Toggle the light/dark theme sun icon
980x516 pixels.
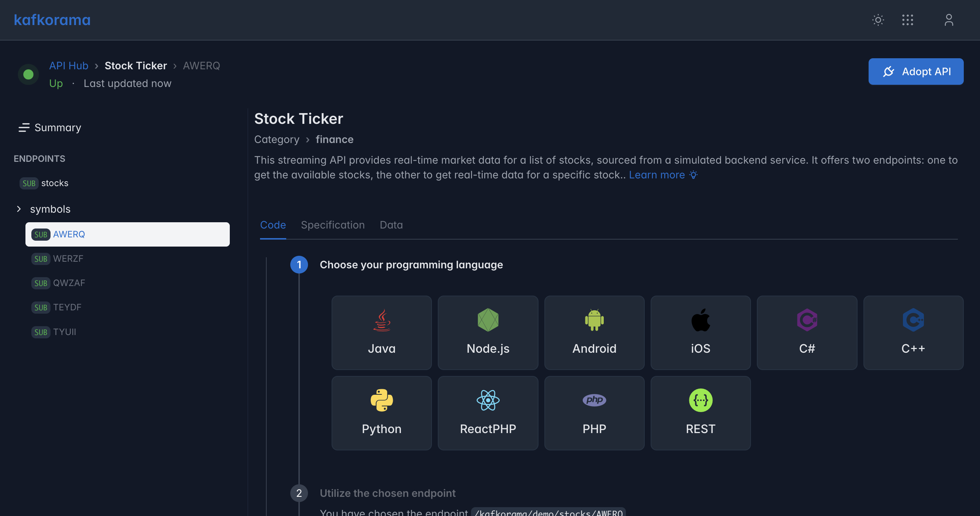[x=878, y=20]
